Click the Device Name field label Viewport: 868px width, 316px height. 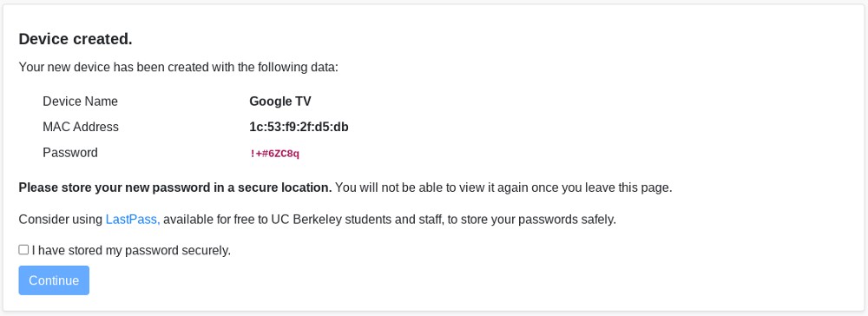(80, 102)
